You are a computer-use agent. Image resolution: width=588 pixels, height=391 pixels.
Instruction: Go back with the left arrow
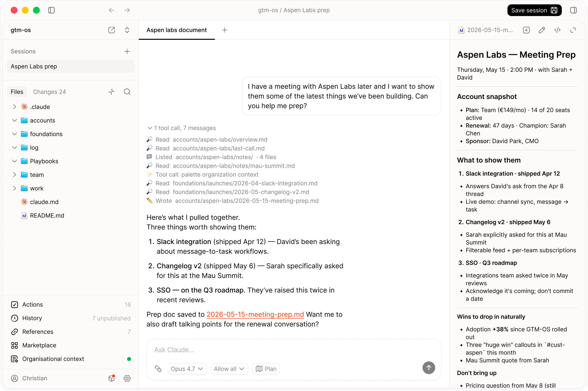tap(112, 10)
